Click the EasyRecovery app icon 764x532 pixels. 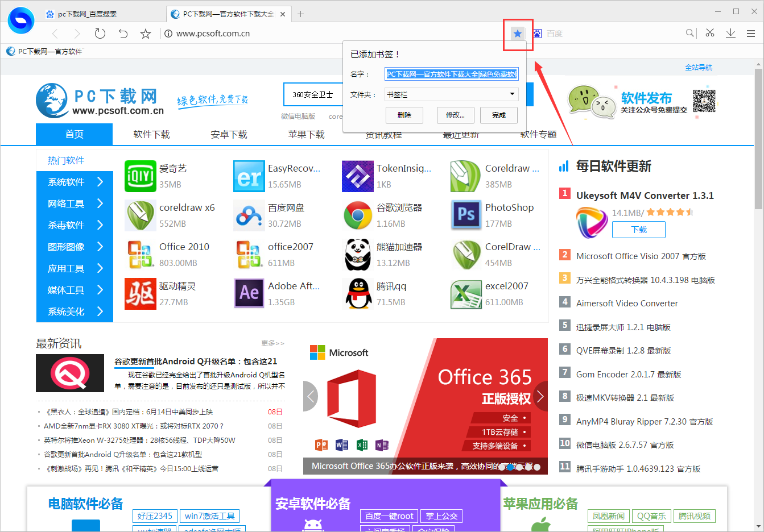249,176
